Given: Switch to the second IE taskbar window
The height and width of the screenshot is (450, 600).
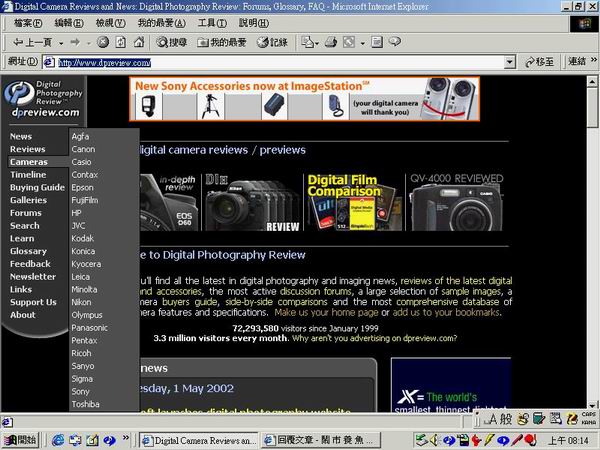Looking at the screenshot, I should pos(321,440).
